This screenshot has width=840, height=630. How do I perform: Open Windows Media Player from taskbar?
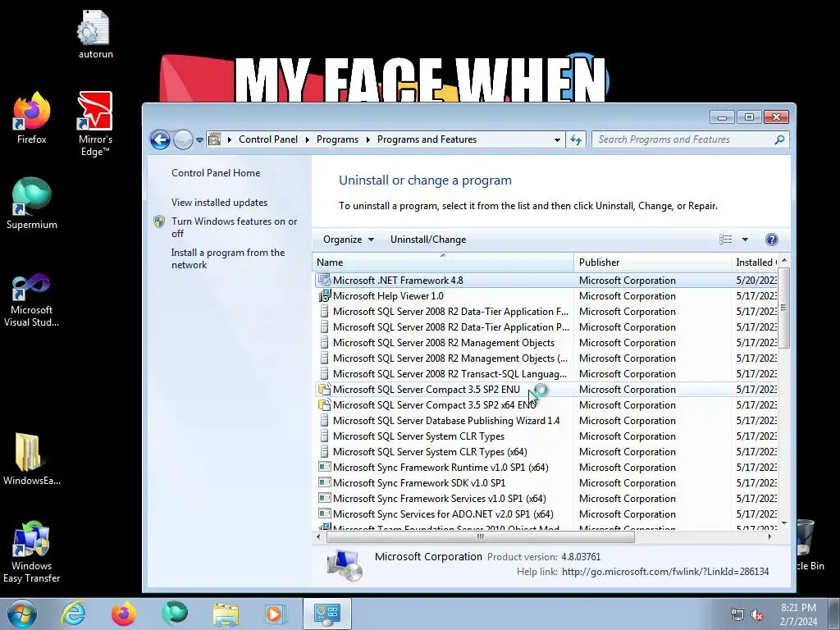click(x=276, y=614)
